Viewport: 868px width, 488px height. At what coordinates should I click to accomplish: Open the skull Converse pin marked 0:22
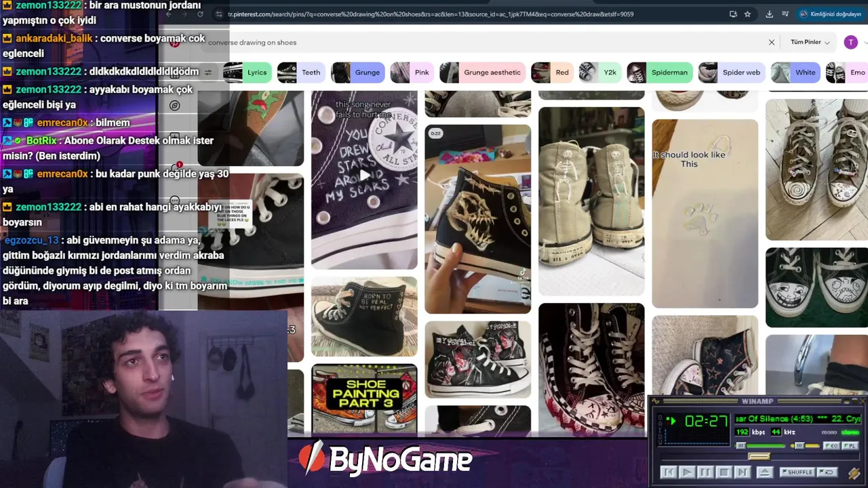coord(478,218)
